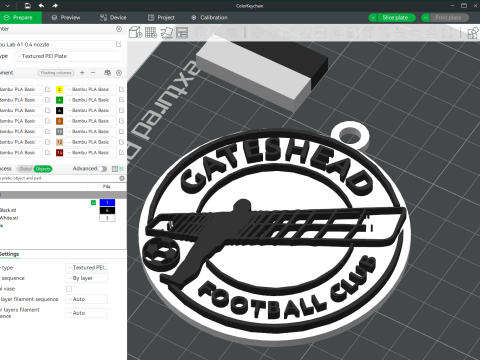Remove a filament with the minus icon
The height and width of the screenshot is (360, 480).
93,73
